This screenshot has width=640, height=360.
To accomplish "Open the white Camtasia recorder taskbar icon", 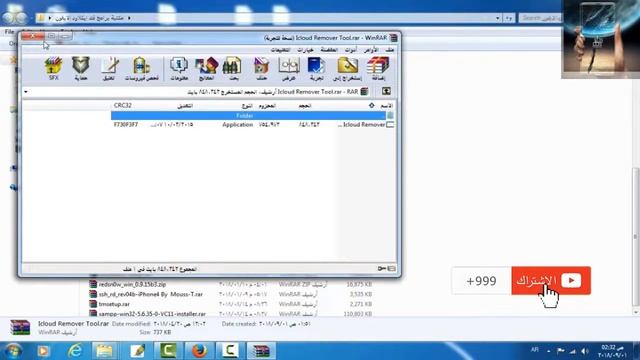I will point(230,351).
